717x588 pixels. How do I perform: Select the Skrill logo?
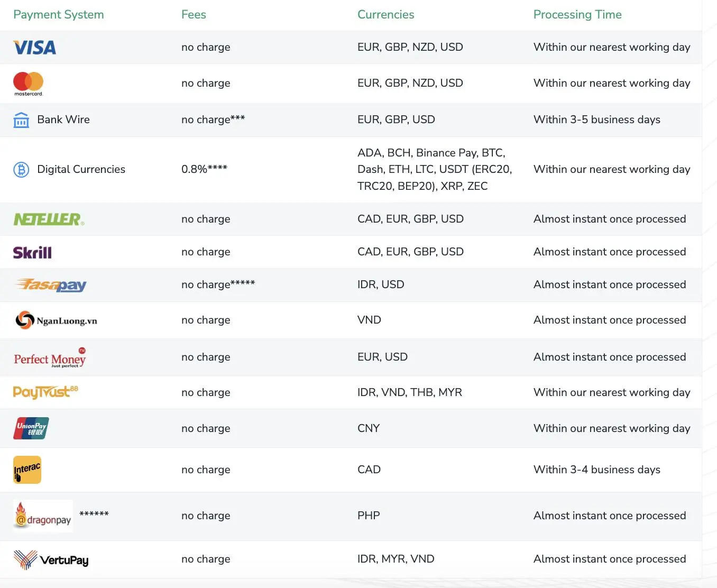pos(32,252)
